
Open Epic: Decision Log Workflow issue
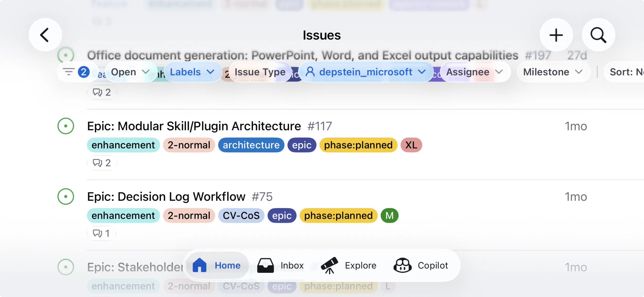[x=166, y=197]
